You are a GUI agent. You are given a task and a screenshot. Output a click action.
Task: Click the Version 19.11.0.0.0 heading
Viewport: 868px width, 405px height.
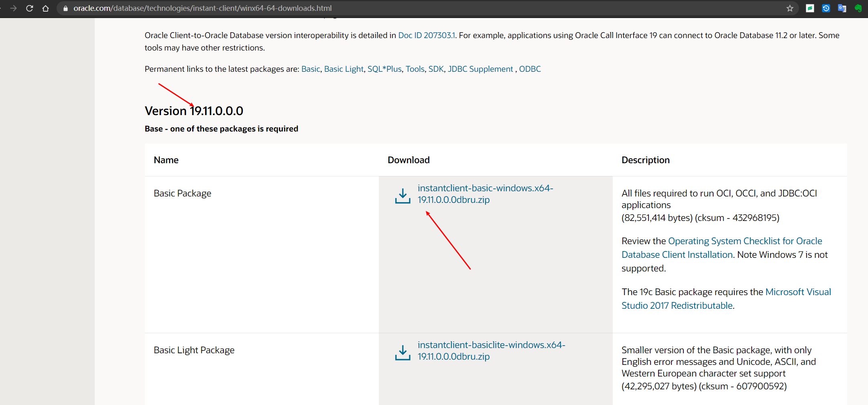tap(194, 111)
